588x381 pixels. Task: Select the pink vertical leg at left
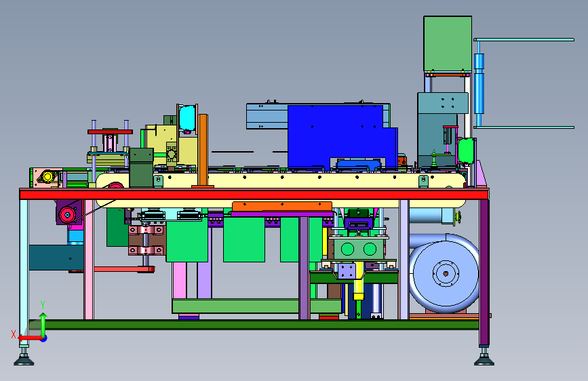click(89, 260)
